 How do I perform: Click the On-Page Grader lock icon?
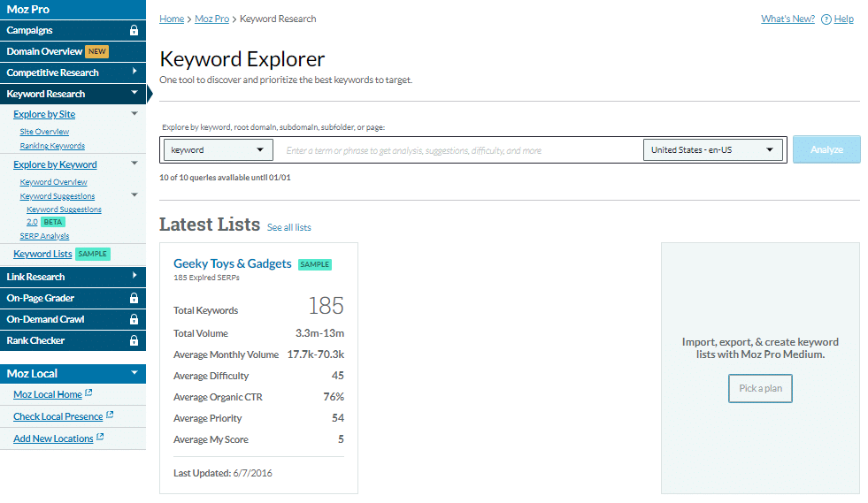[134, 298]
